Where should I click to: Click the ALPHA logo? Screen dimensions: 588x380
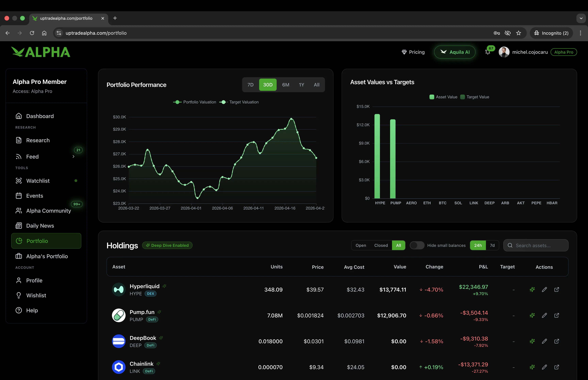point(41,52)
